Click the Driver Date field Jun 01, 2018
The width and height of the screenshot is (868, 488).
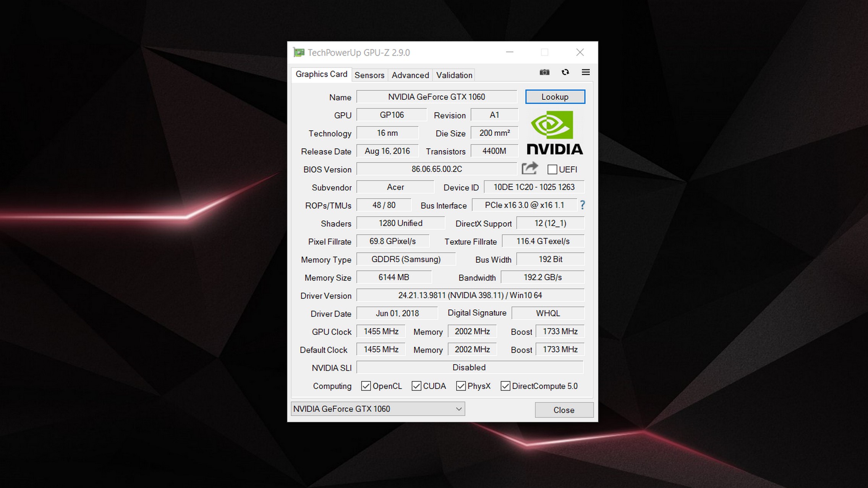(x=397, y=313)
